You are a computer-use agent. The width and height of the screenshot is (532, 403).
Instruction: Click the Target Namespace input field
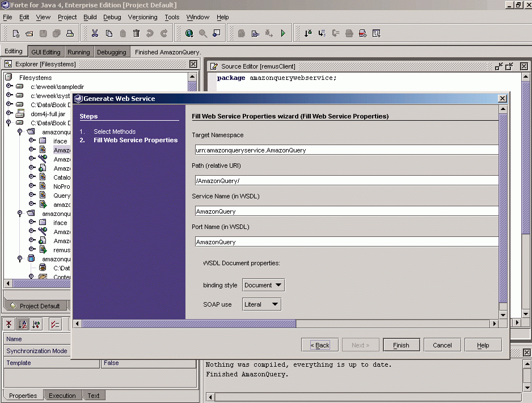coord(347,150)
